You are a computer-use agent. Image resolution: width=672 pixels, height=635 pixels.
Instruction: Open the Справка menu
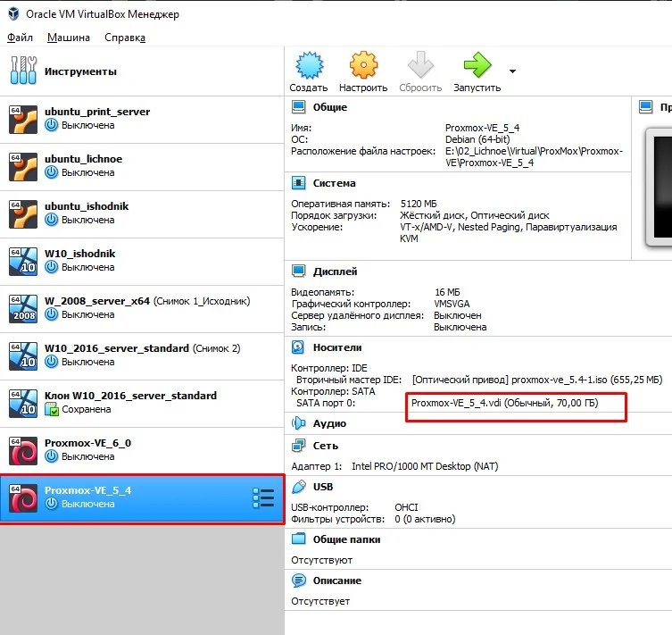pos(125,38)
